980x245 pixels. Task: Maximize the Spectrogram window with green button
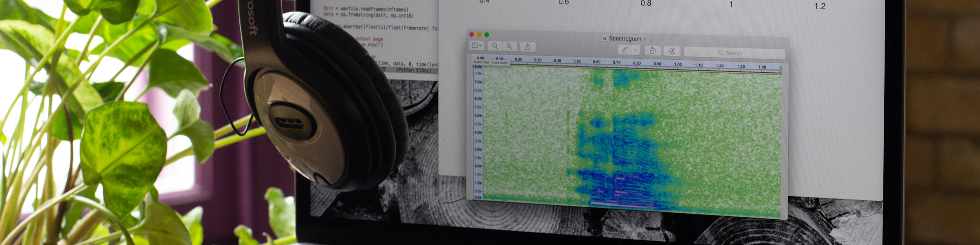487,35
